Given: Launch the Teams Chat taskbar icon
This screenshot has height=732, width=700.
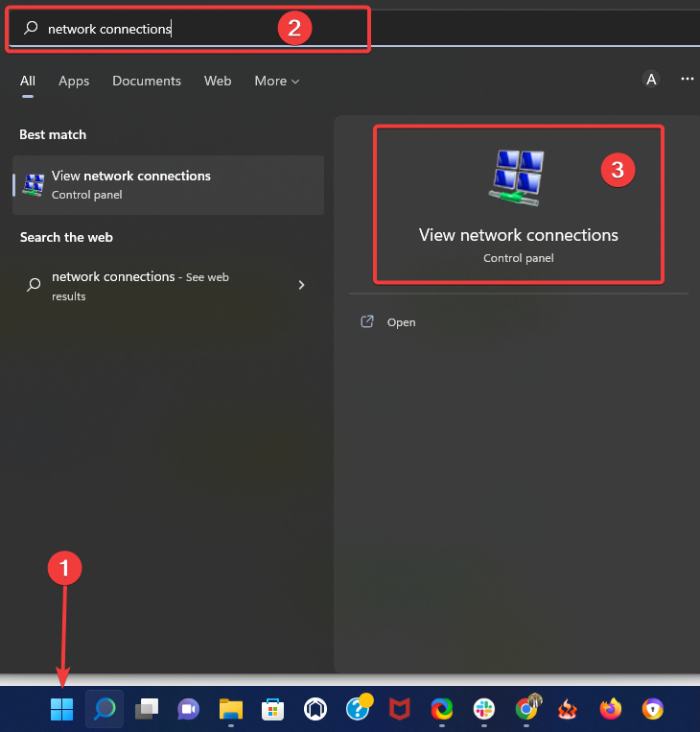Looking at the screenshot, I should tap(188, 710).
